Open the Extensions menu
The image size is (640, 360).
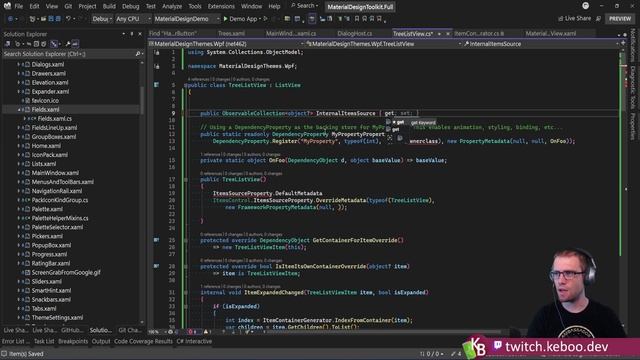(221, 7)
